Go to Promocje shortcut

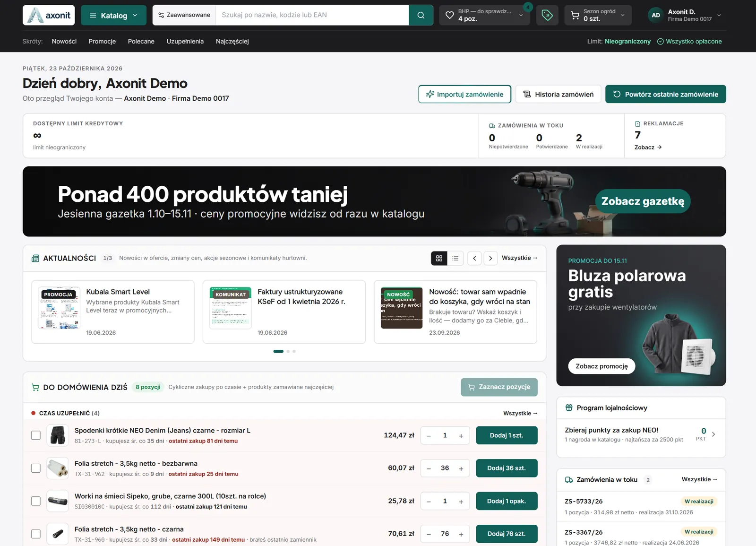(102, 42)
